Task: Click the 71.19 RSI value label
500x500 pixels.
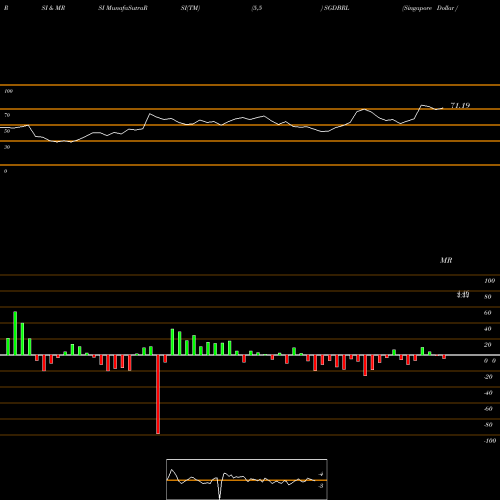Action: tap(460, 106)
